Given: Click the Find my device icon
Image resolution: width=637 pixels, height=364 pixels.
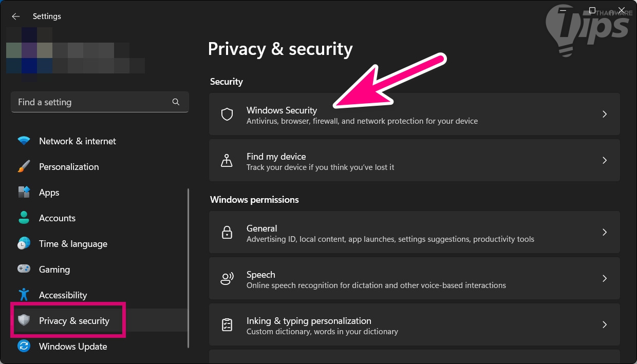Looking at the screenshot, I should click(227, 160).
